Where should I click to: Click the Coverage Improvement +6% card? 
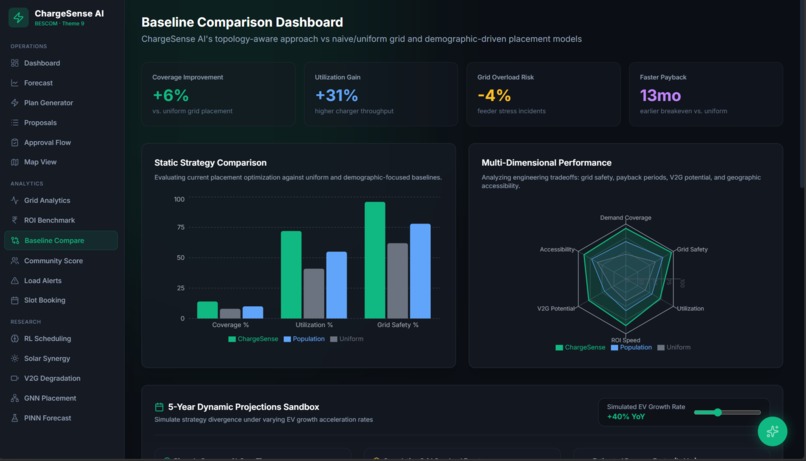pyautogui.click(x=218, y=95)
